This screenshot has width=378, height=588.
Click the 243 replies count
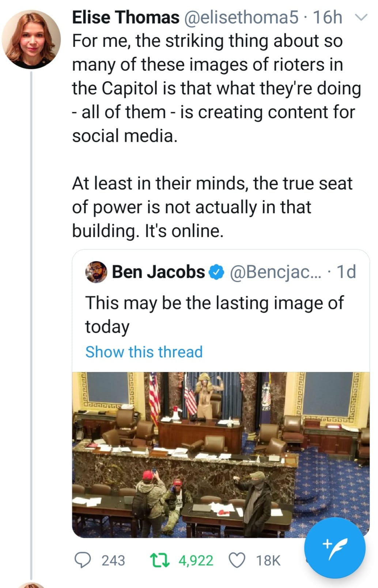(113, 560)
